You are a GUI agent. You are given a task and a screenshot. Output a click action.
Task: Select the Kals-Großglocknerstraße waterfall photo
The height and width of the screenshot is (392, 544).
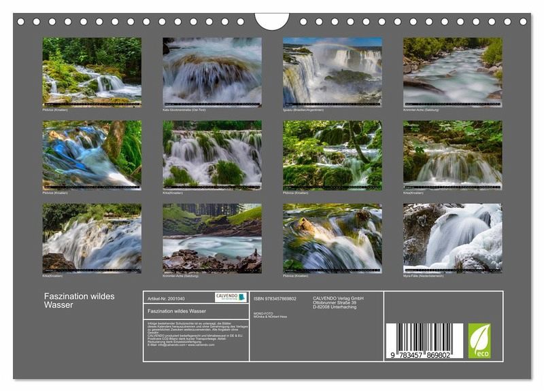click(212, 71)
